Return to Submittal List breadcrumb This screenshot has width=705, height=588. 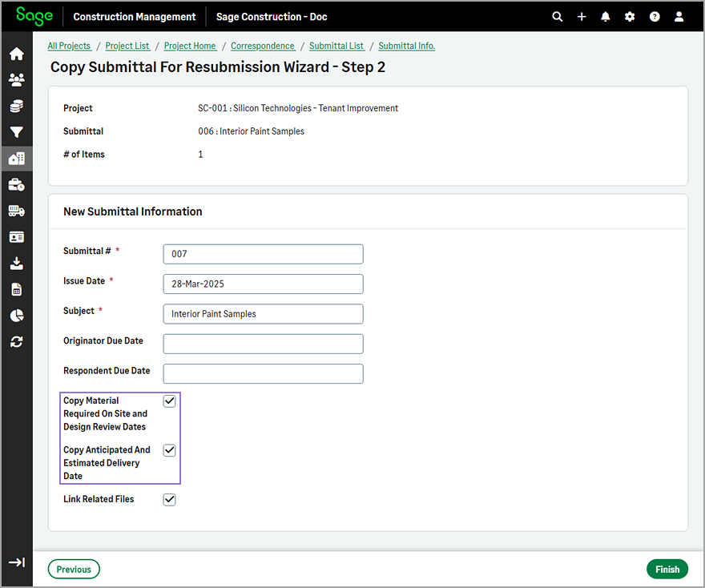coord(336,46)
